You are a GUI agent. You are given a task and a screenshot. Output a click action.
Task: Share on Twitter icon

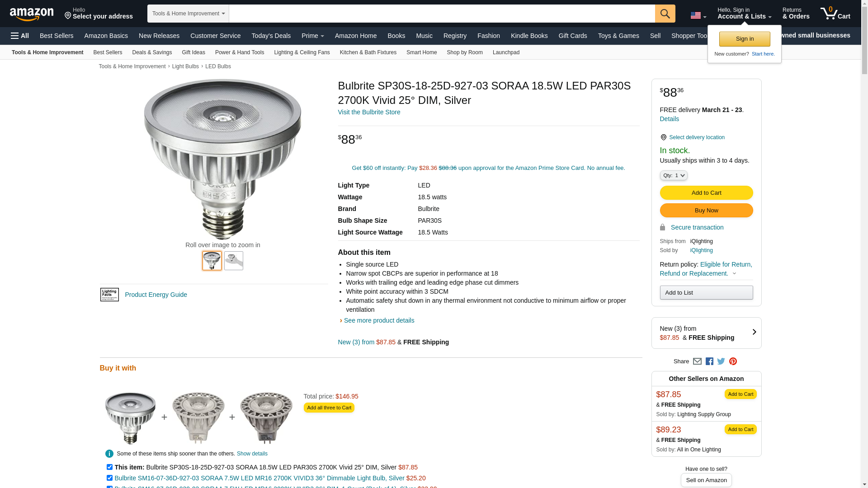click(721, 361)
